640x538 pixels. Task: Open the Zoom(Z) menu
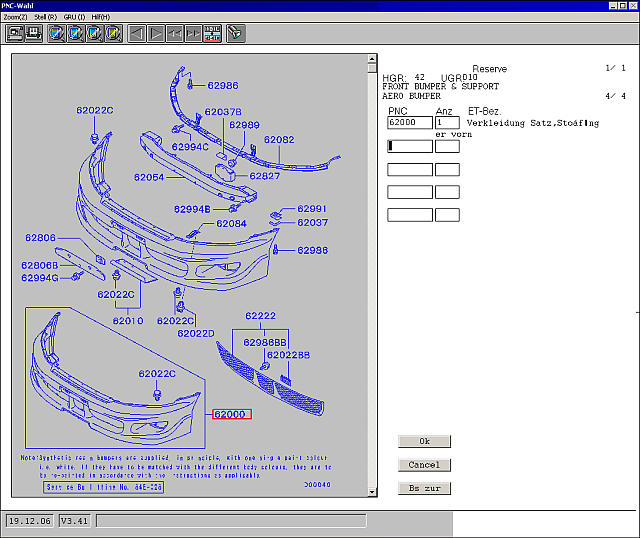click(x=15, y=17)
